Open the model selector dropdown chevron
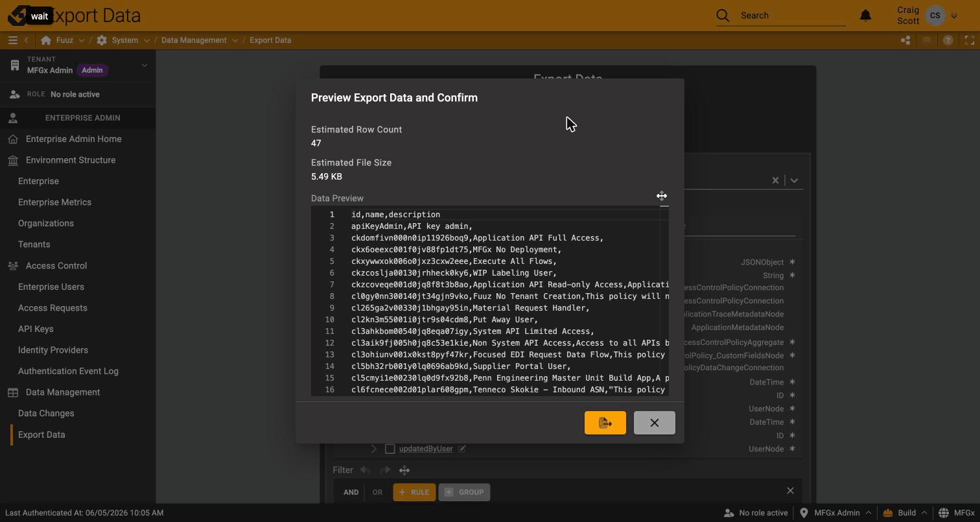980x522 pixels. 794,180
